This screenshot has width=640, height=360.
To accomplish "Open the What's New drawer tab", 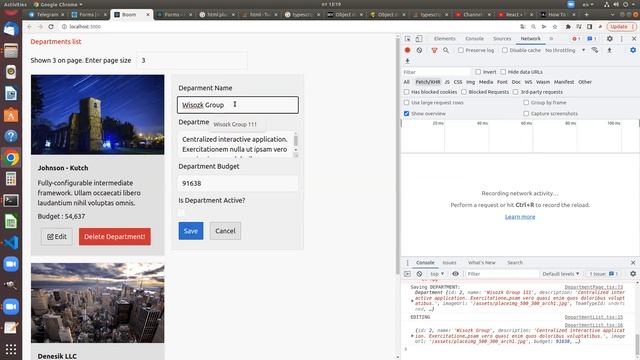I will click(482, 262).
